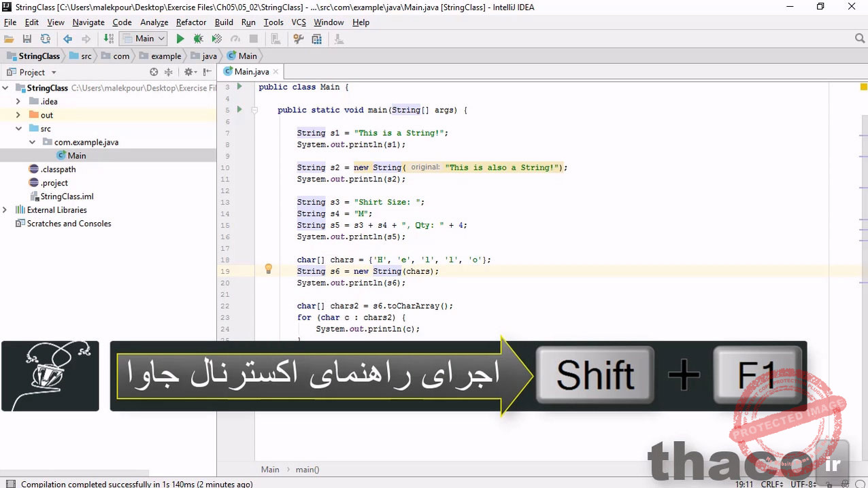Toggle the tool windows button in status bar

tap(10, 484)
